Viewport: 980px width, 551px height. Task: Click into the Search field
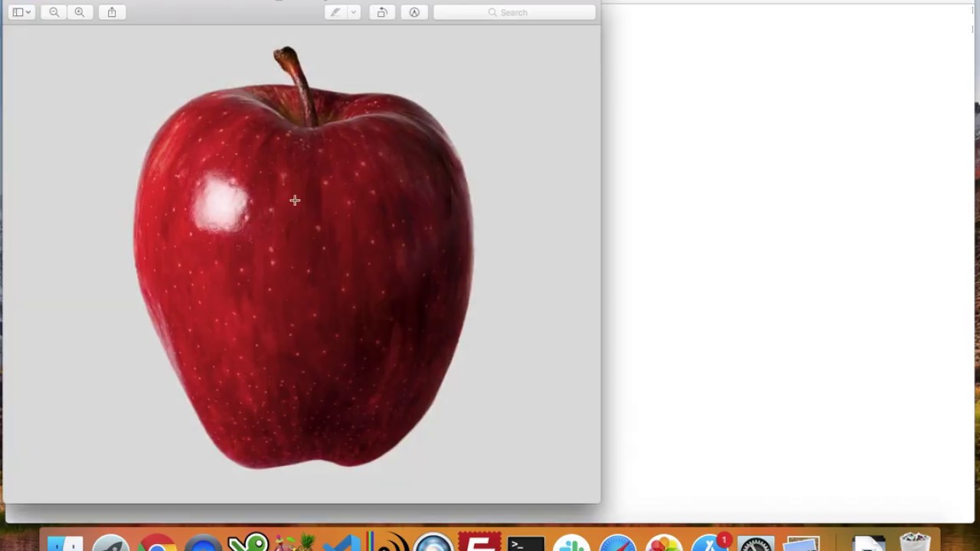point(514,12)
